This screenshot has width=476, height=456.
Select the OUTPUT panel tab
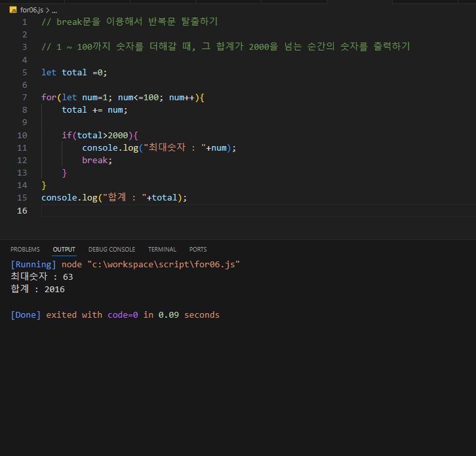pos(64,250)
